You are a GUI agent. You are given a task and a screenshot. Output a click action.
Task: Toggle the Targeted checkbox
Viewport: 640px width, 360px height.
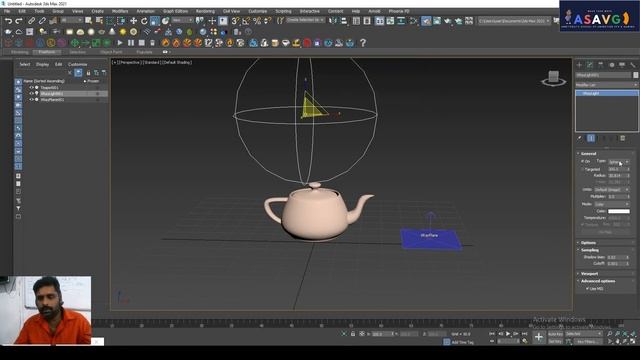583,169
